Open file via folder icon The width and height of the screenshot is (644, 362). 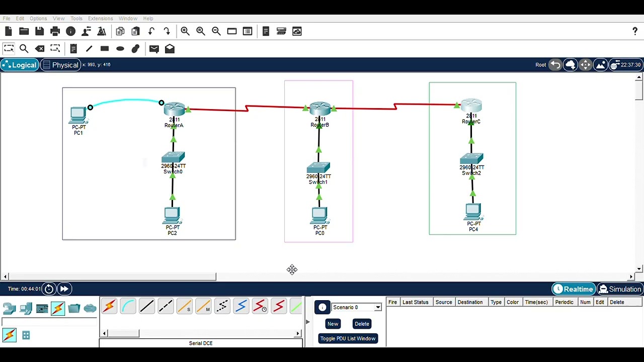[x=24, y=31]
